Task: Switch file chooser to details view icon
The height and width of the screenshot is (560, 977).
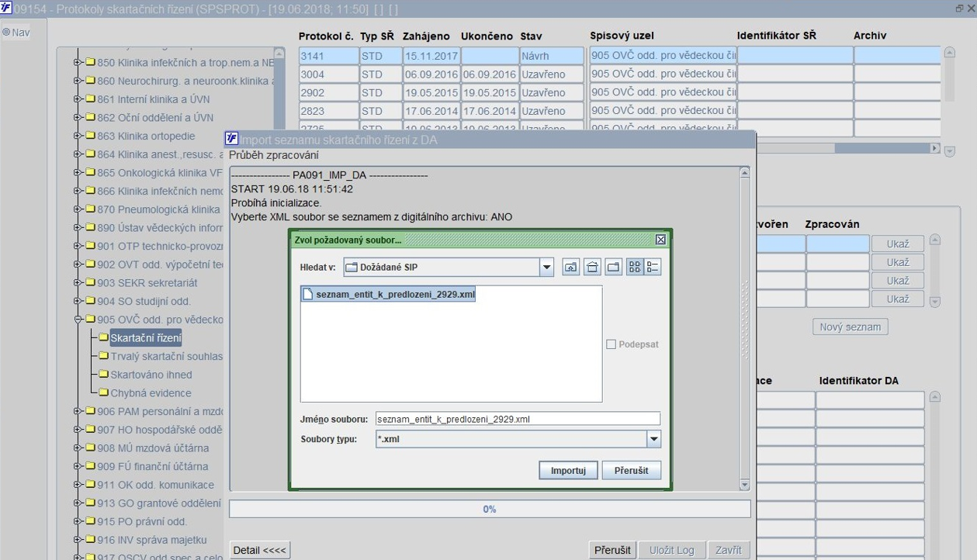Action: (x=652, y=268)
